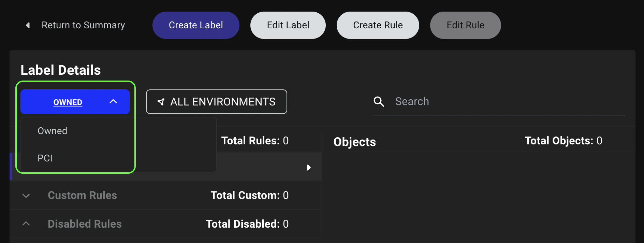Image resolution: width=644 pixels, height=243 pixels.
Task: Select Owned from the open dropdown
Action: point(52,130)
